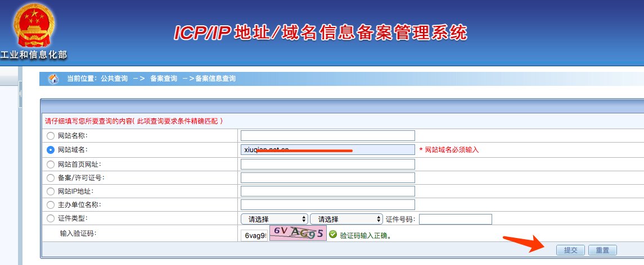Select the 证件类型 radio button
This screenshot has width=644, height=265.
click(x=51, y=218)
